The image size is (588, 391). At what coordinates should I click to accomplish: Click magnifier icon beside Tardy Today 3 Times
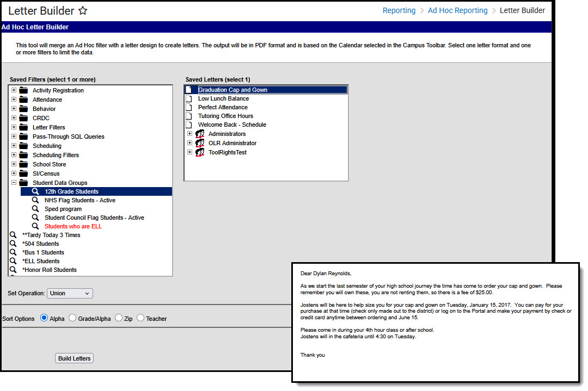tap(13, 235)
